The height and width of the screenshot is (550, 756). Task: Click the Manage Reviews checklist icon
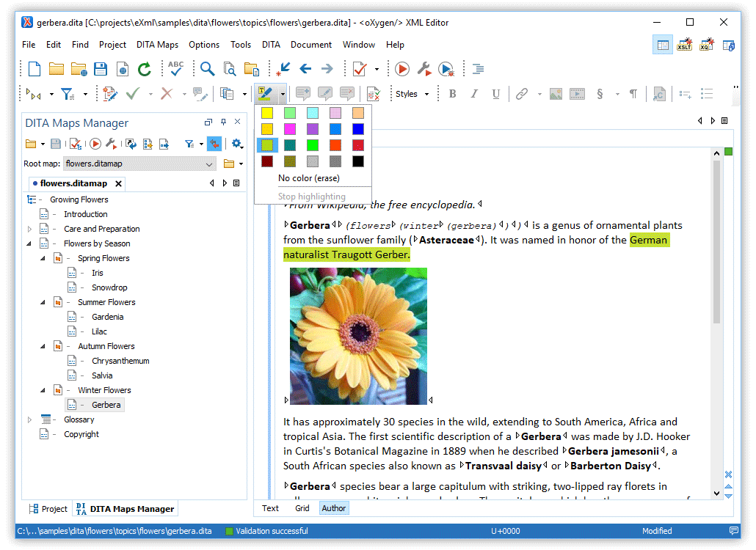(373, 94)
